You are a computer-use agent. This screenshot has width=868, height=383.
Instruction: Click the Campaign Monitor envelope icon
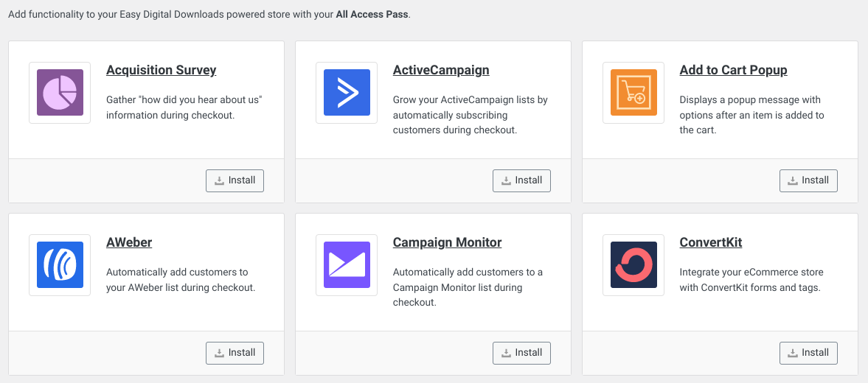pos(347,265)
